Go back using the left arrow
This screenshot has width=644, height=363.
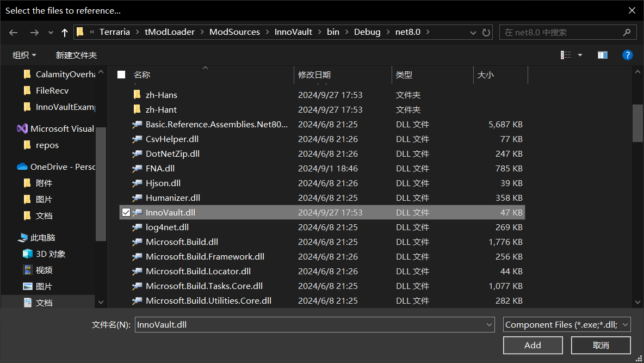click(x=14, y=33)
